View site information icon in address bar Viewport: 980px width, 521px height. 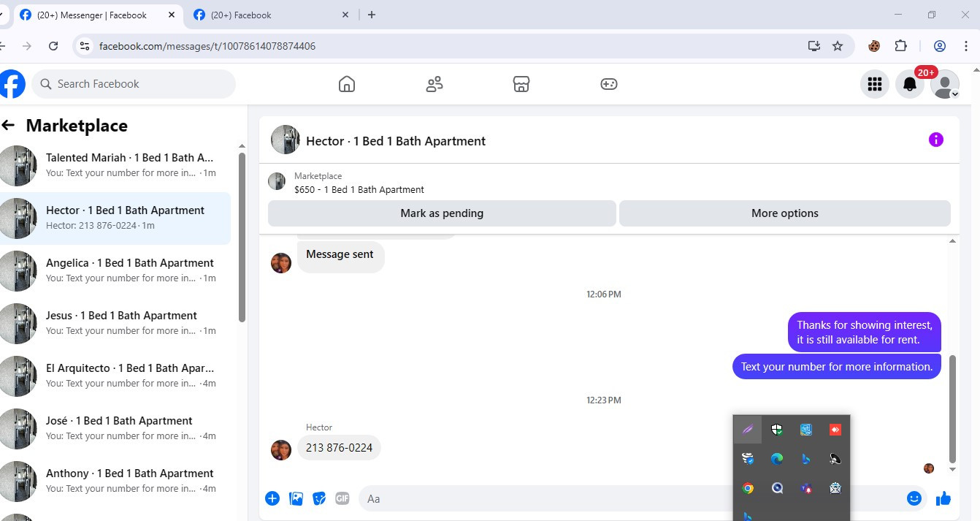(x=85, y=46)
